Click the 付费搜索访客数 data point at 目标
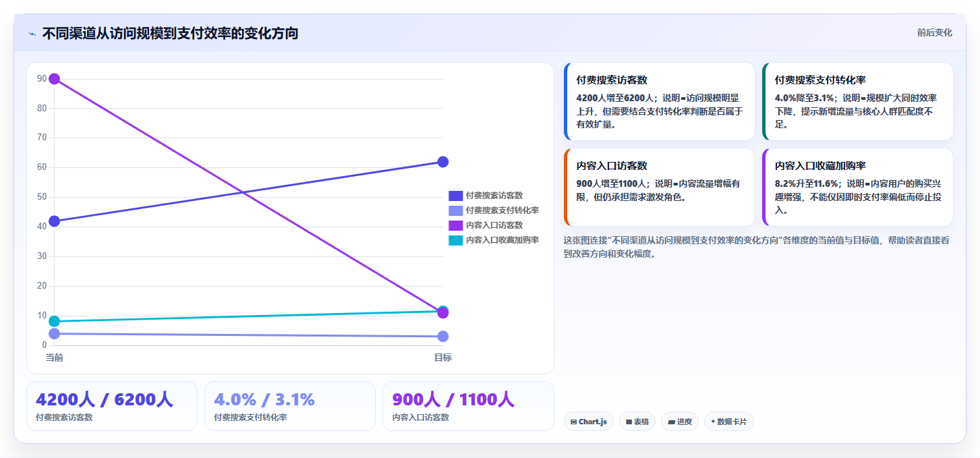 click(x=443, y=162)
